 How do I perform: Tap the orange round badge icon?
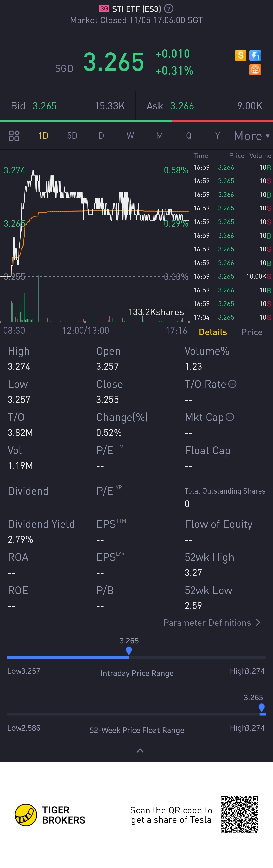pyautogui.click(x=255, y=70)
